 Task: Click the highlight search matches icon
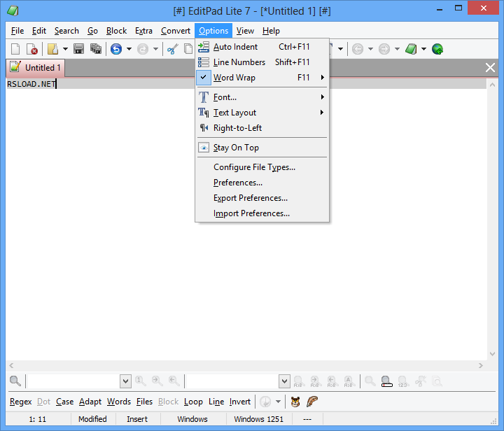pos(386,381)
